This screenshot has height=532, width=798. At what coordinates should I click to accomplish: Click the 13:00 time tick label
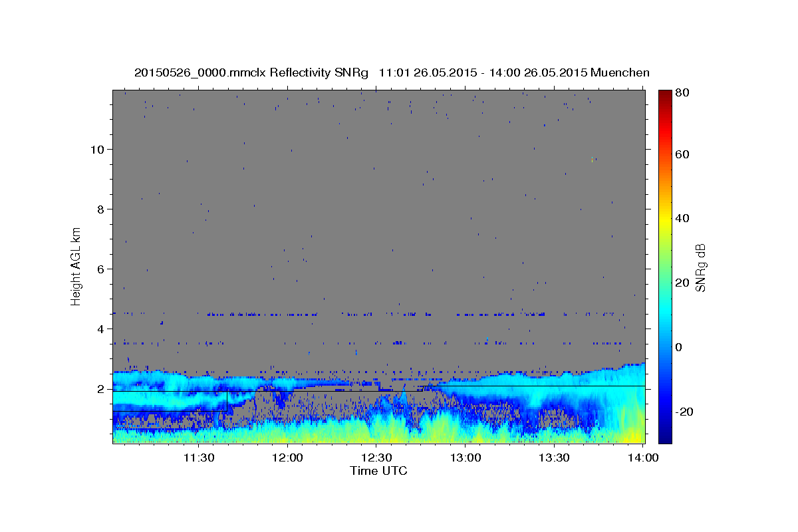coord(465,458)
